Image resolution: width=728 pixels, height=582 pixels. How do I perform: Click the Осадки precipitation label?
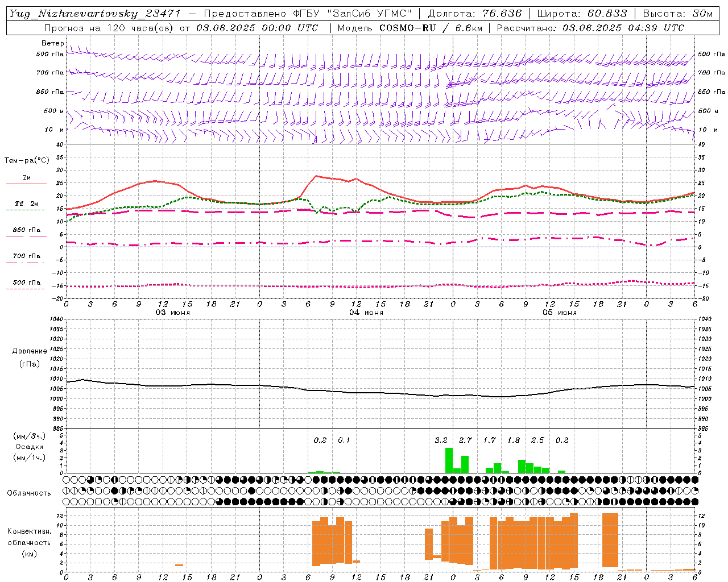coord(30,447)
